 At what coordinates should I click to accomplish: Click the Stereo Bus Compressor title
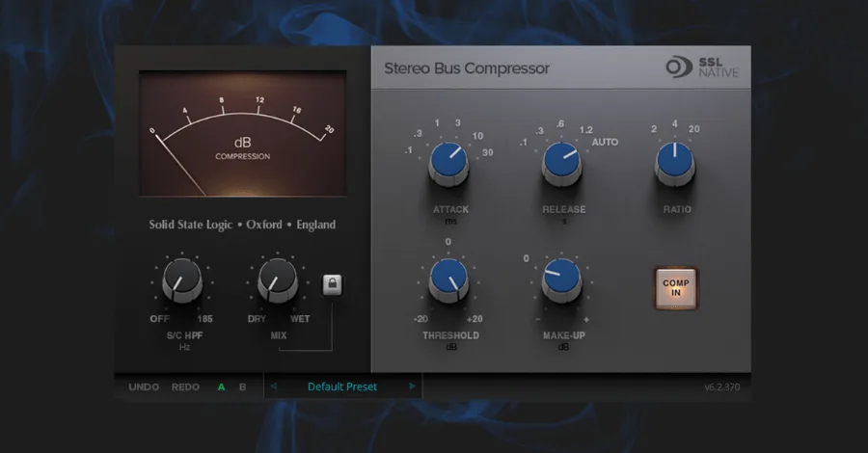[467, 68]
